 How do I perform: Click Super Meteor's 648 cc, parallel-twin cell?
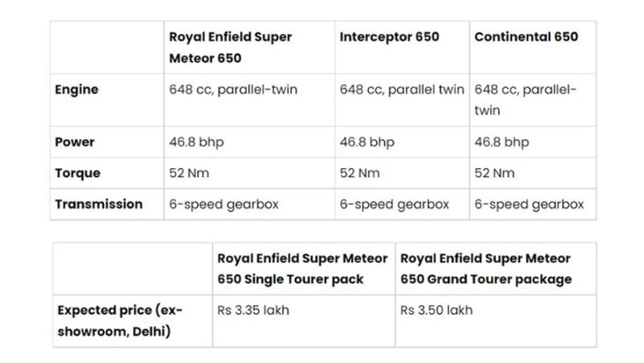coord(233,90)
